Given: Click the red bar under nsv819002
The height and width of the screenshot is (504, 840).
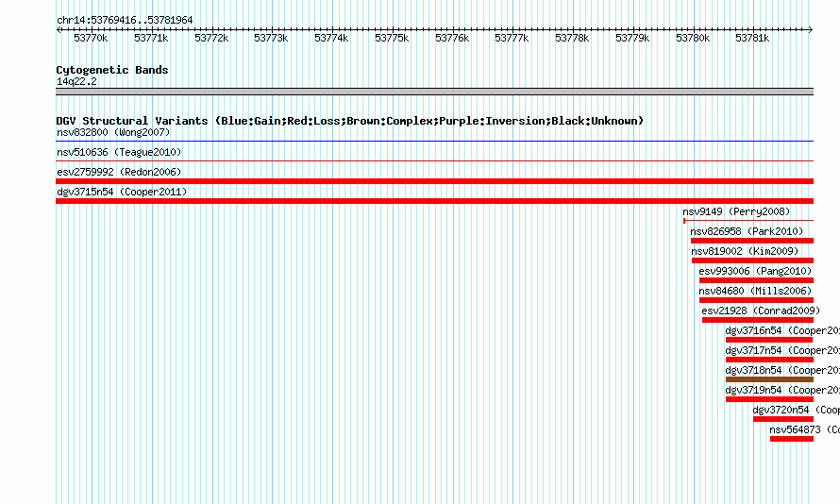Looking at the screenshot, I should (x=752, y=260).
